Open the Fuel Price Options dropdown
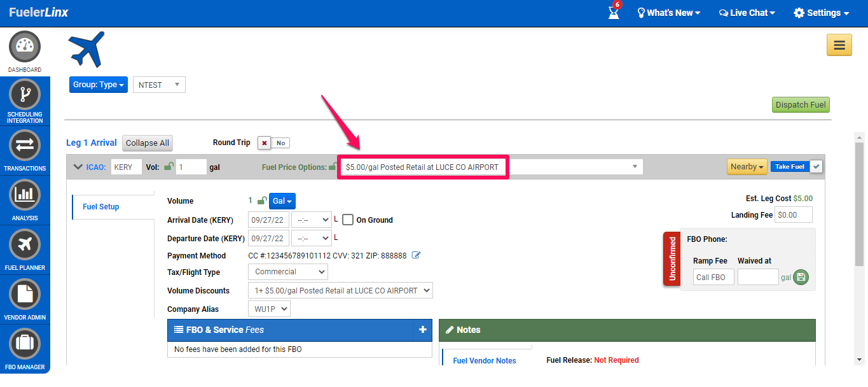Viewport: 868px width, 387px height. [x=491, y=167]
